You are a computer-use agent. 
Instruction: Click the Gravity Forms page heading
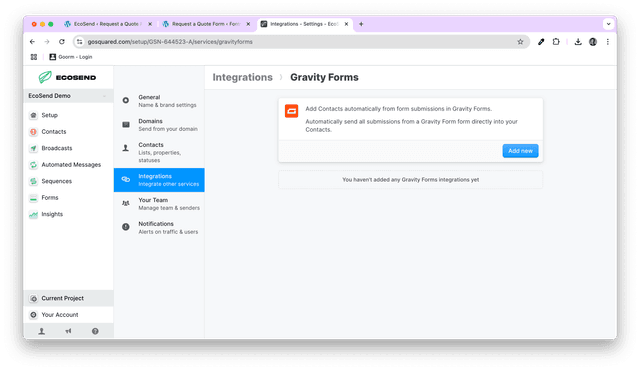(x=324, y=77)
